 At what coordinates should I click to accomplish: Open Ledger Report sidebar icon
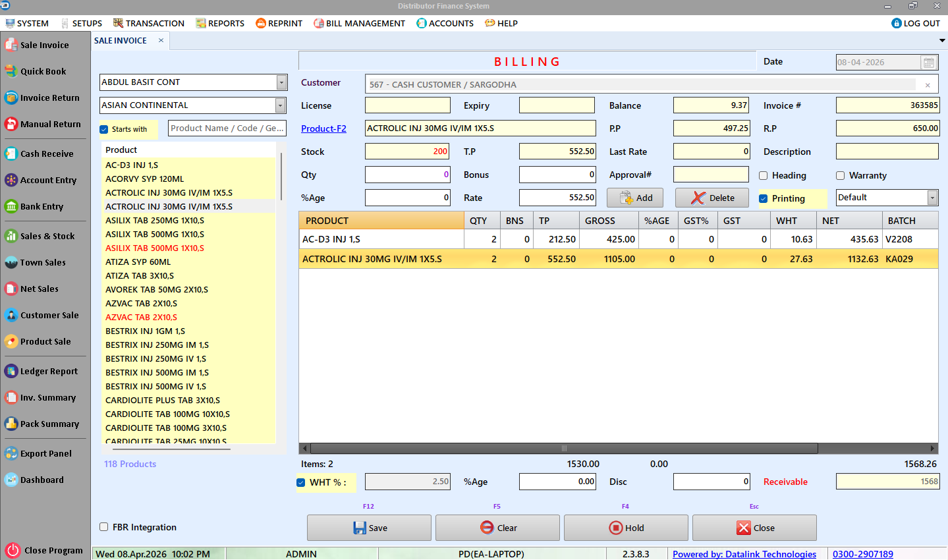click(x=11, y=371)
